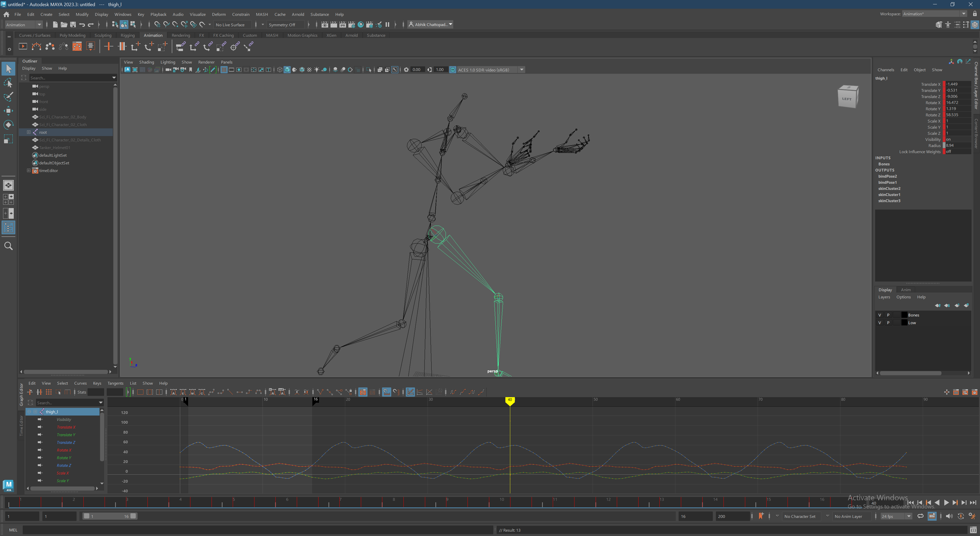Click the Set Key shelf icon
The image size is (980, 536).
click(108, 46)
